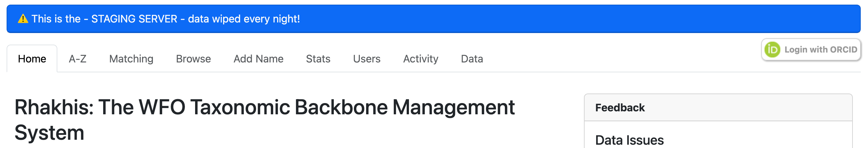Click the word System in the title
Viewport: 868px width, 148px height.
pos(49,132)
